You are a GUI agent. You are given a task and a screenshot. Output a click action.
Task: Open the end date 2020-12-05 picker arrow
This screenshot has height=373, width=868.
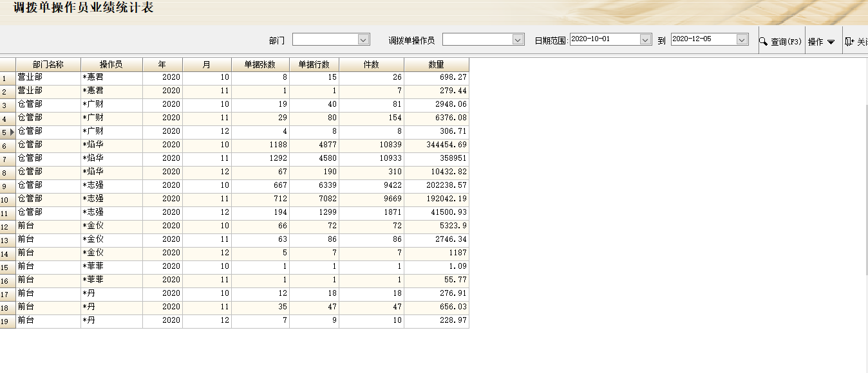coord(742,40)
